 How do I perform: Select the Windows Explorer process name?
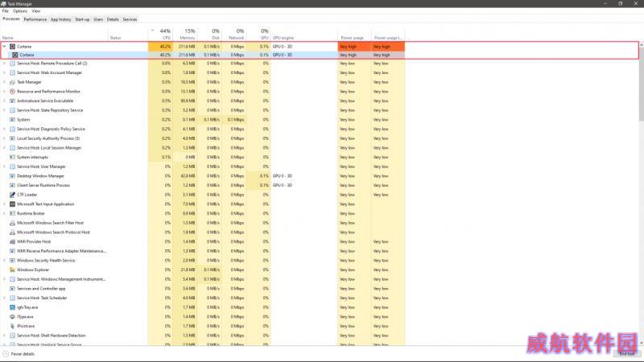33,269
